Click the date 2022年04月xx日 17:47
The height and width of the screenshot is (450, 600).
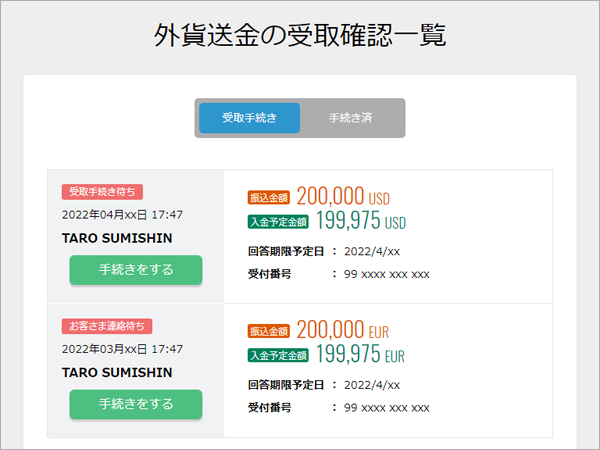tap(122, 215)
